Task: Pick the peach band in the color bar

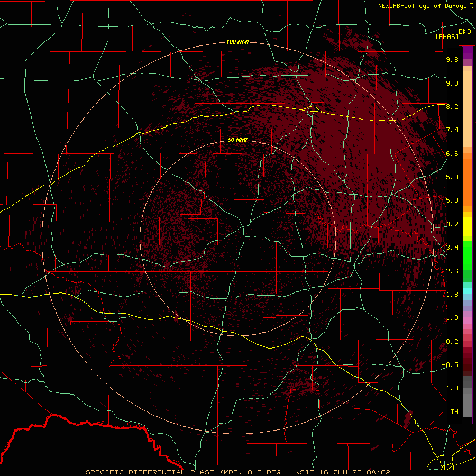Action: (x=467, y=108)
